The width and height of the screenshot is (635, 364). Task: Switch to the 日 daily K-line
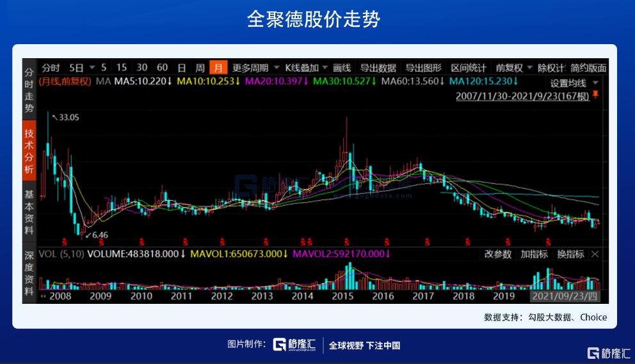(x=182, y=68)
